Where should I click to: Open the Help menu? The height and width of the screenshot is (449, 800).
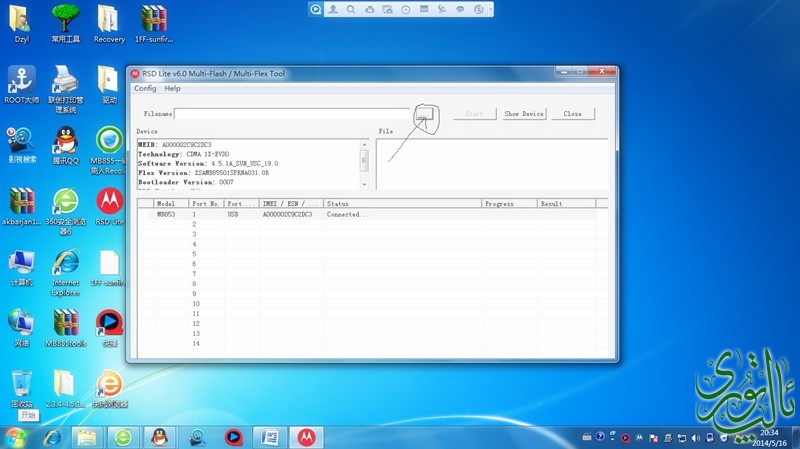172,88
